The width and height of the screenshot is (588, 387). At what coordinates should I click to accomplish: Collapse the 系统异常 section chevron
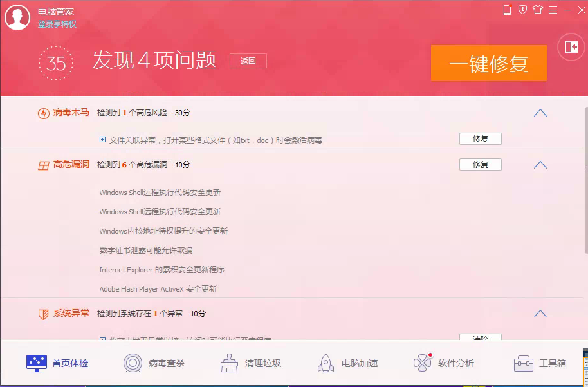[540, 314]
